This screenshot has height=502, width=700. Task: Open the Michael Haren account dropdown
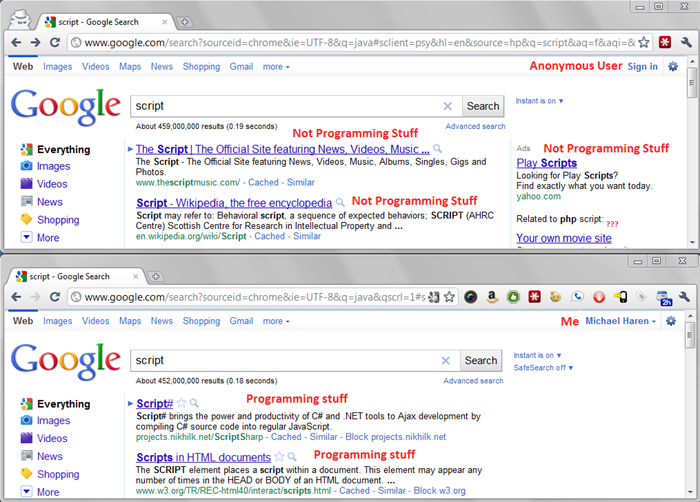[621, 321]
